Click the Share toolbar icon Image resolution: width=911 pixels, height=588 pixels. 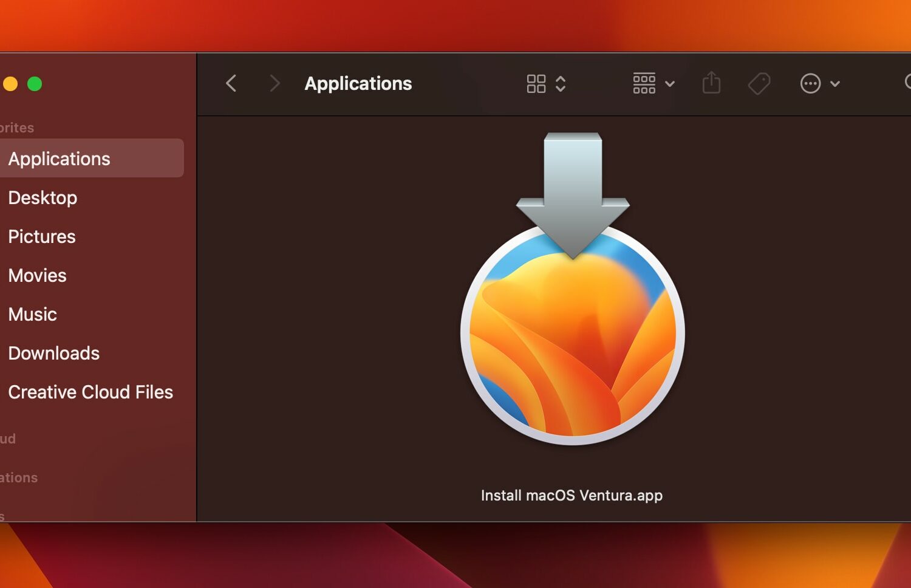711,83
